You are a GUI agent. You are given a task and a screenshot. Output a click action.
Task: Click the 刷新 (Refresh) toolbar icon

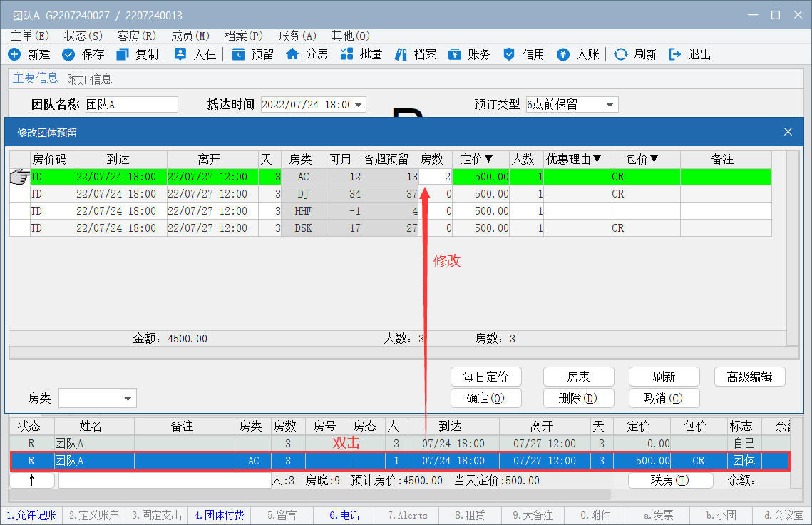pos(621,54)
